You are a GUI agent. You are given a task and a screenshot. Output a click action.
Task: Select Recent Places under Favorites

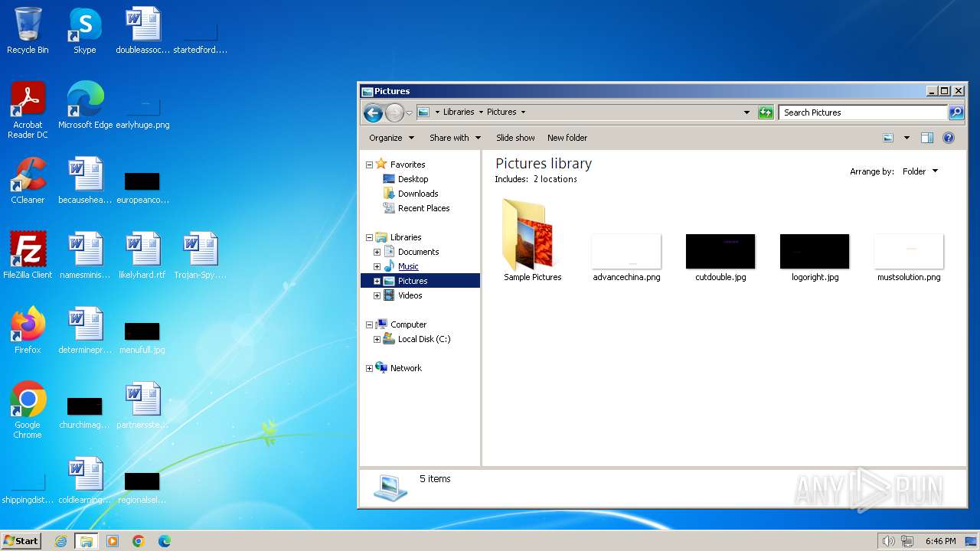click(423, 208)
